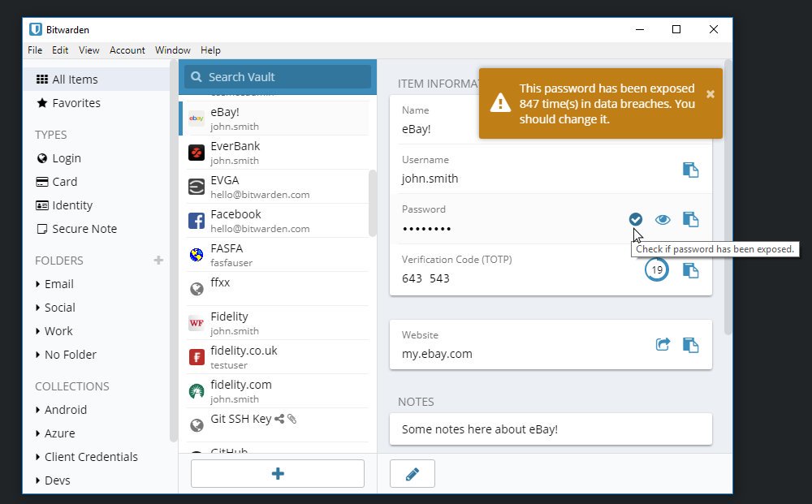Select the eBay! vault item
The width and height of the screenshot is (812, 504).
coord(274,118)
